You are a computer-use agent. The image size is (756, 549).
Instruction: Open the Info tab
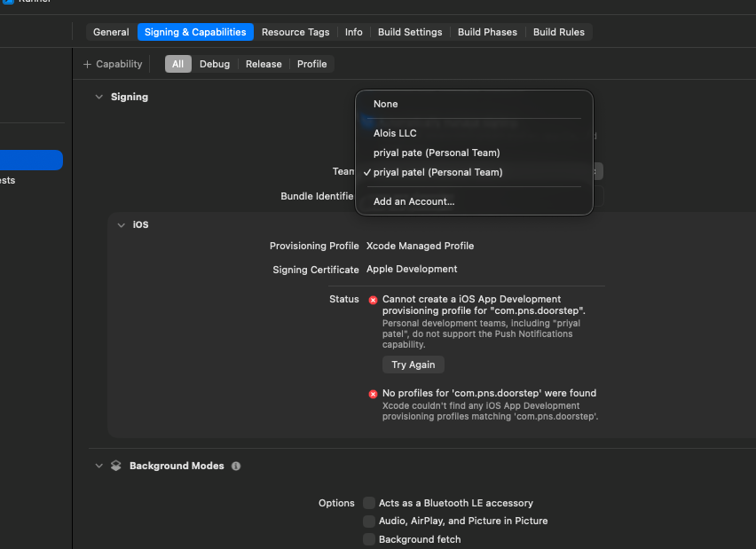pos(353,32)
